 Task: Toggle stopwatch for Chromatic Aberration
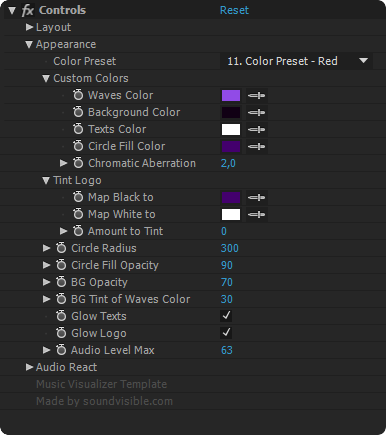pyautogui.click(x=78, y=163)
